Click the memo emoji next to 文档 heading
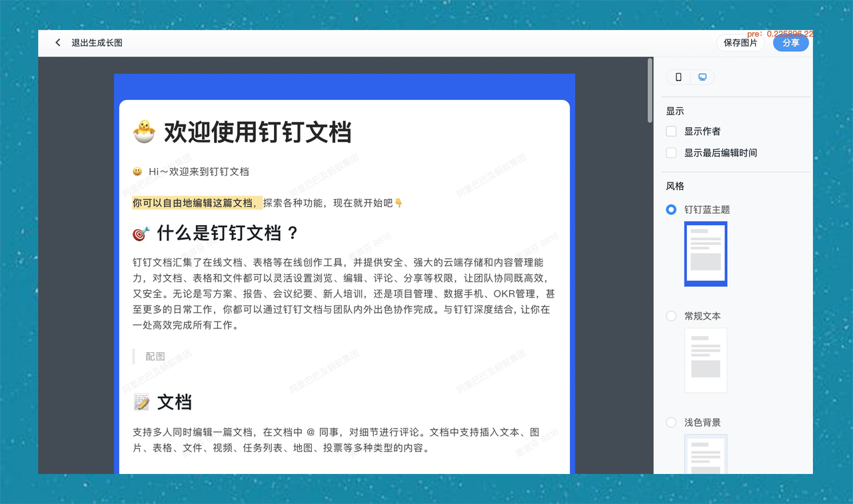 141,401
